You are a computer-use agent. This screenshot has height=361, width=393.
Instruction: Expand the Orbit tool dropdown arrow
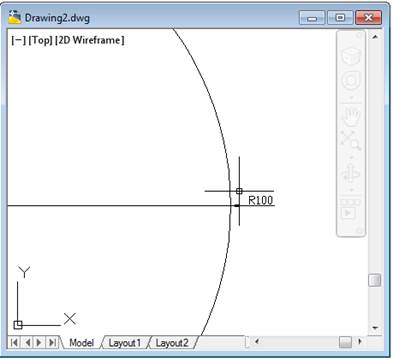[x=351, y=190]
